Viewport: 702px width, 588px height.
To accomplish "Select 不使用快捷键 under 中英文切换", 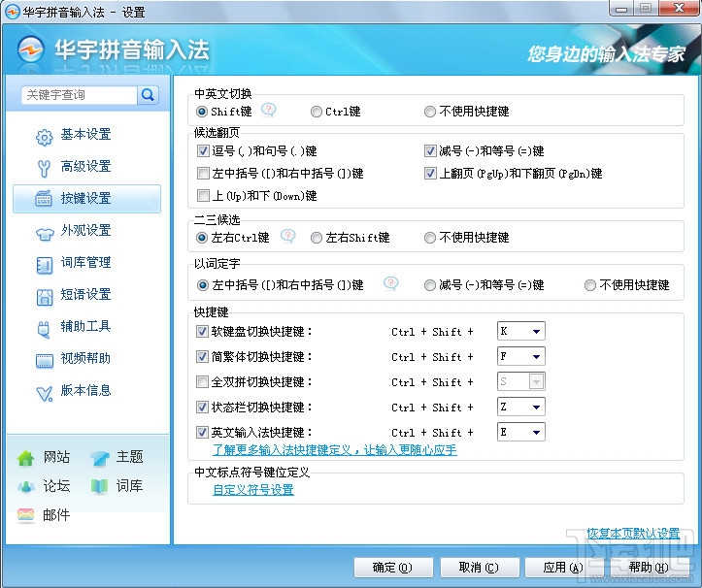I will 466,112.
